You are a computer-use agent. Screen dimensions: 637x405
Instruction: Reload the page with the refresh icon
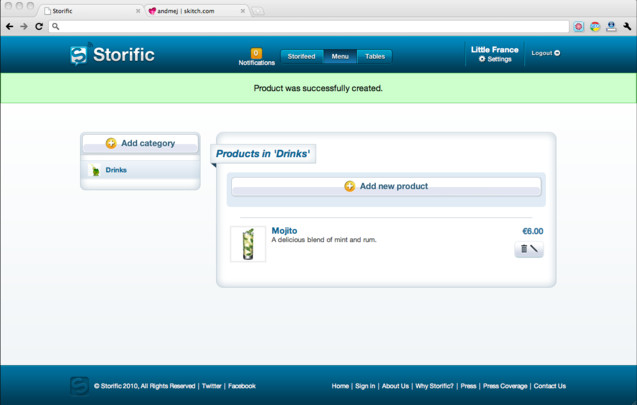[39, 26]
